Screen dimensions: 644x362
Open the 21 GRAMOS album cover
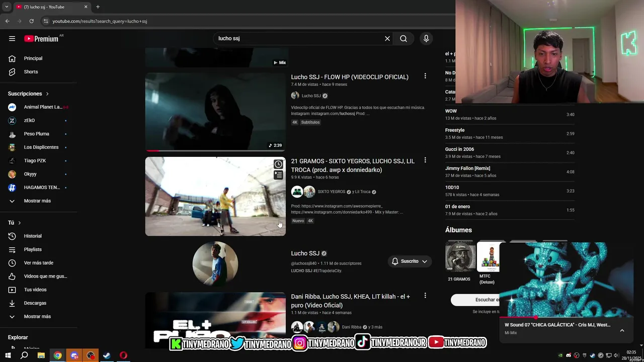[460, 257]
